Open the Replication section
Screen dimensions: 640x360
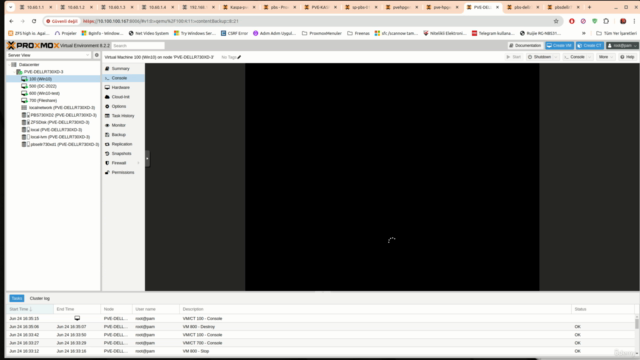[122, 144]
